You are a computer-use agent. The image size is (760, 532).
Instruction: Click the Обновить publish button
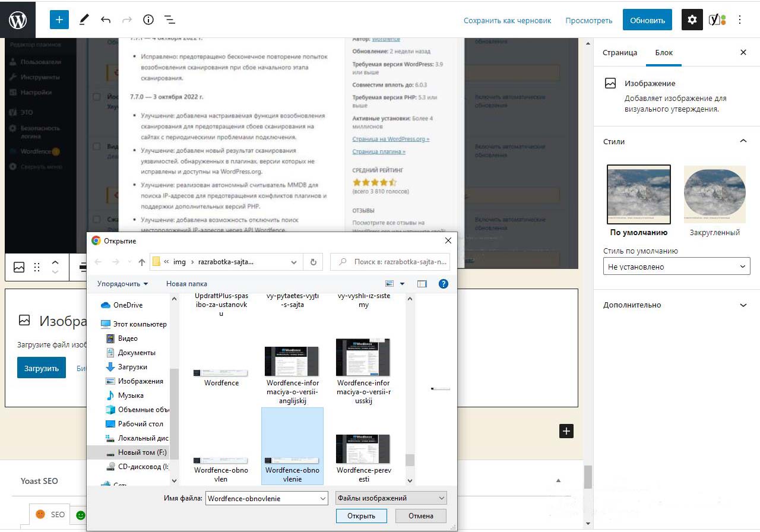[x=647, y=20]
